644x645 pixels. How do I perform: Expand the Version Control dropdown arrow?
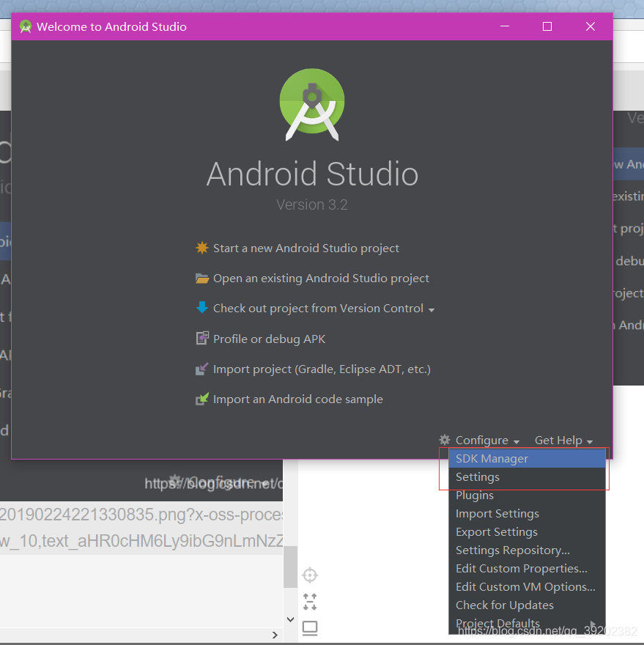(x=432, y=310)
